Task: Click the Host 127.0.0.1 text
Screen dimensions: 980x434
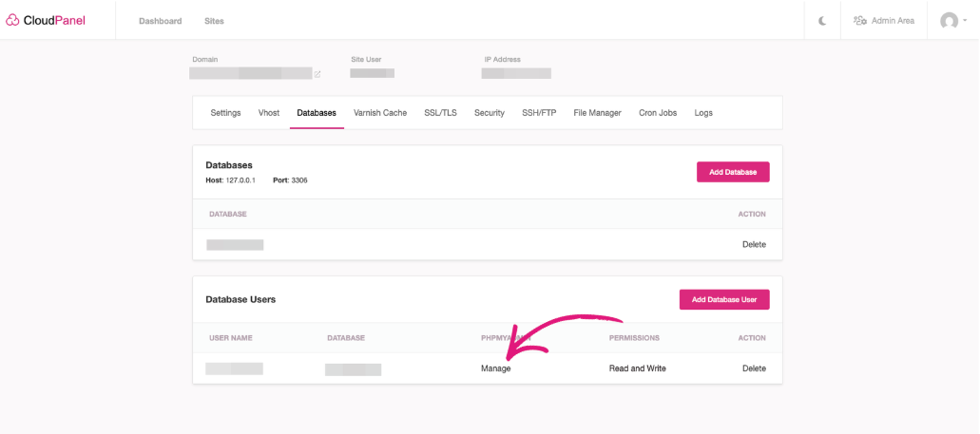Action: [x=230, y=179]
